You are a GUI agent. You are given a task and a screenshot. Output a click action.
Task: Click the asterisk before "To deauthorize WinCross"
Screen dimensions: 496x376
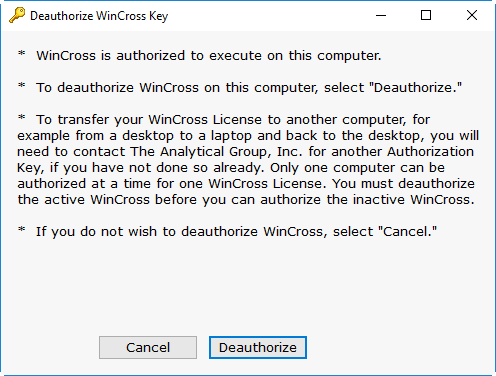[x=22, y=85]
